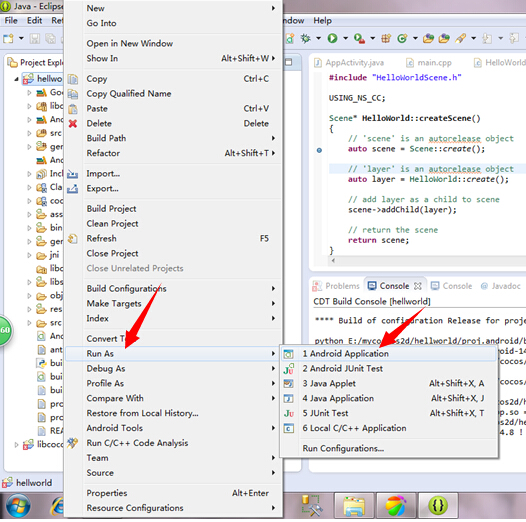The image size is (526, 522).
Task: Click the Debug bug toolbar icon
Action: click(305, 39)
